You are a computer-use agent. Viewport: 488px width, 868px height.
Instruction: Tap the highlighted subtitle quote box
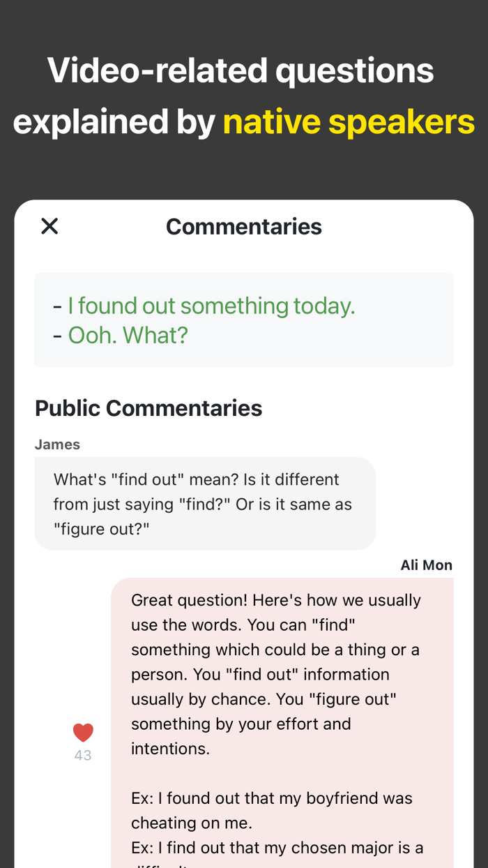244,320
